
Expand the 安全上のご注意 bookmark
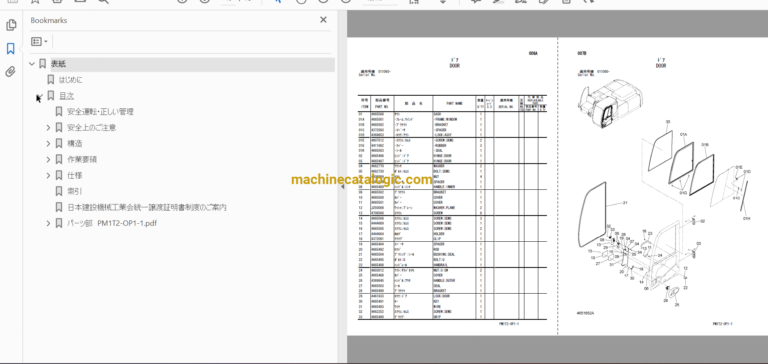pos(48,128)
